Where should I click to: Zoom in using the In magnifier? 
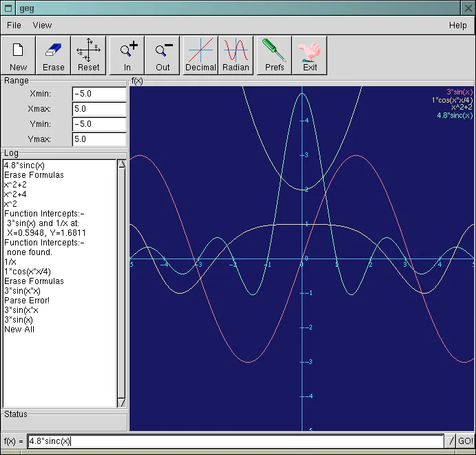click(127, 55)
